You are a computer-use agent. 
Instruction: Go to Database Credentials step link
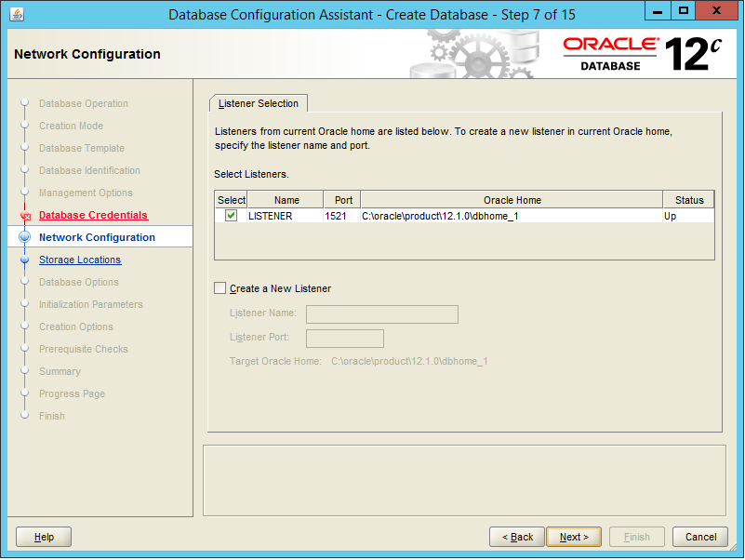(93, 215)
